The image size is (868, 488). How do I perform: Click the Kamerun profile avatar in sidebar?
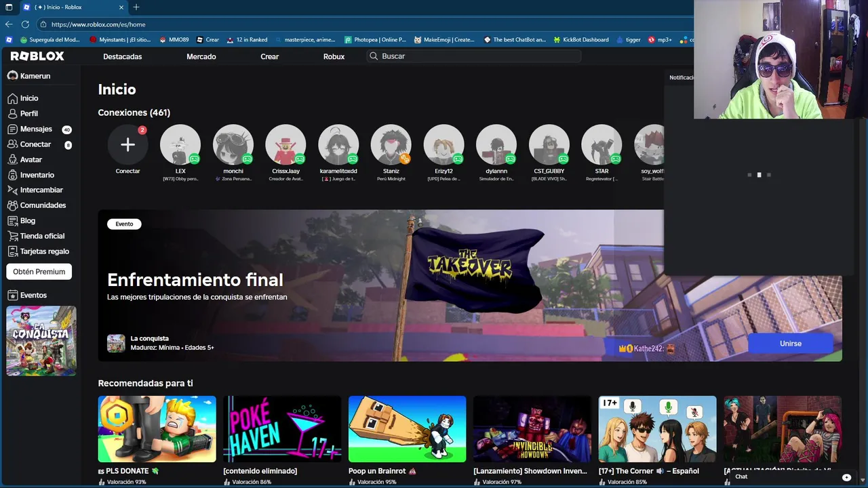pos(12,76)
